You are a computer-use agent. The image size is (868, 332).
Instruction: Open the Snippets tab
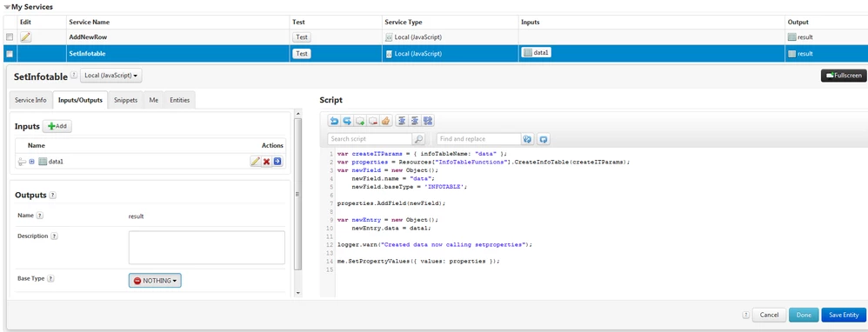coord(125,100)
